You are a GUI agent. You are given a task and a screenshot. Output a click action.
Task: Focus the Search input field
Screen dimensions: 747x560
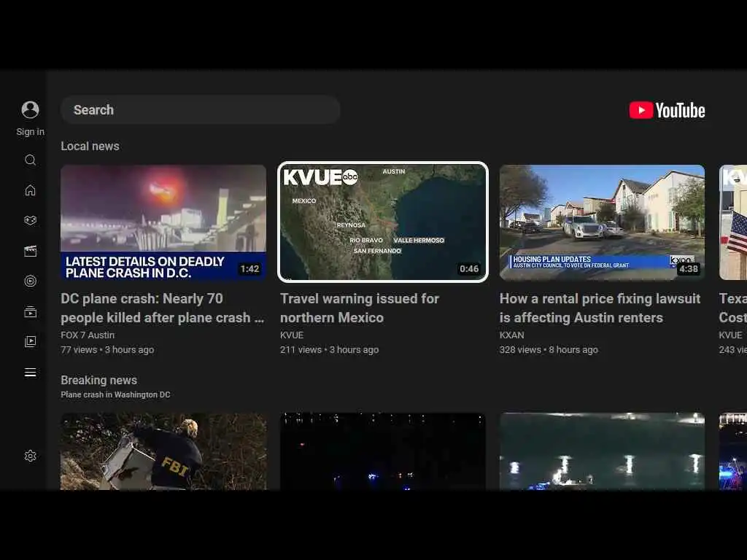pyautogui.click(x=201, y=110)
